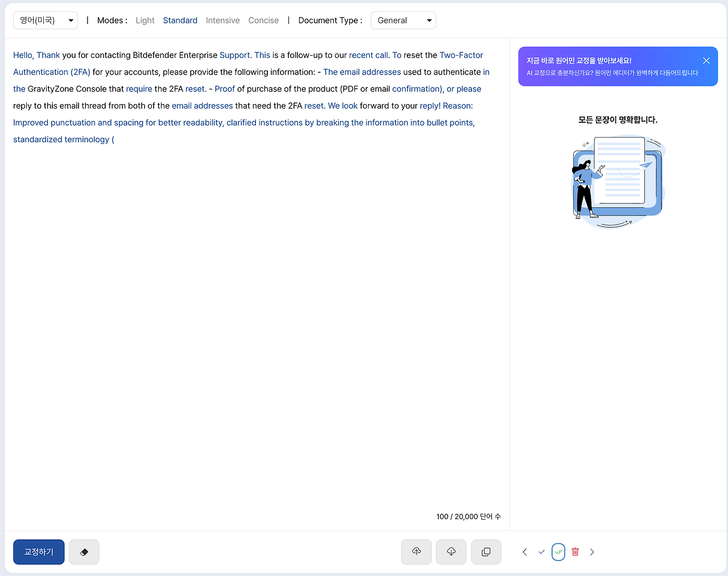Switch to Light proofreading mode

[x=145, y=20]
